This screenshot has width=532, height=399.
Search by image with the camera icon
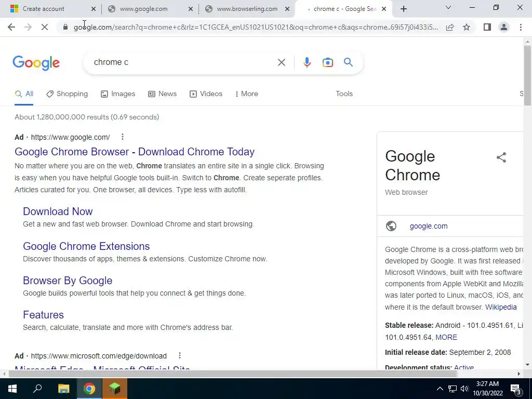[x=327, y=62]
